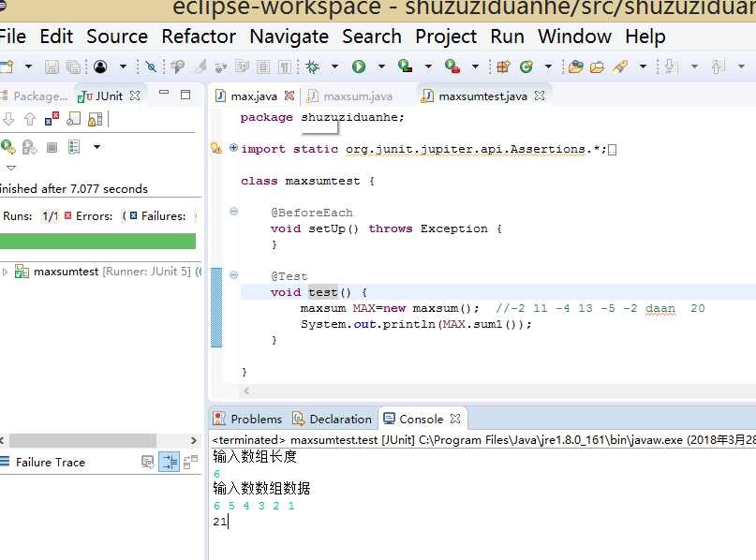Viewport: 756px width, 560px height.
Task: Click the right arrow of the JUnit scrollbar
Action: (x=193, y=440)
